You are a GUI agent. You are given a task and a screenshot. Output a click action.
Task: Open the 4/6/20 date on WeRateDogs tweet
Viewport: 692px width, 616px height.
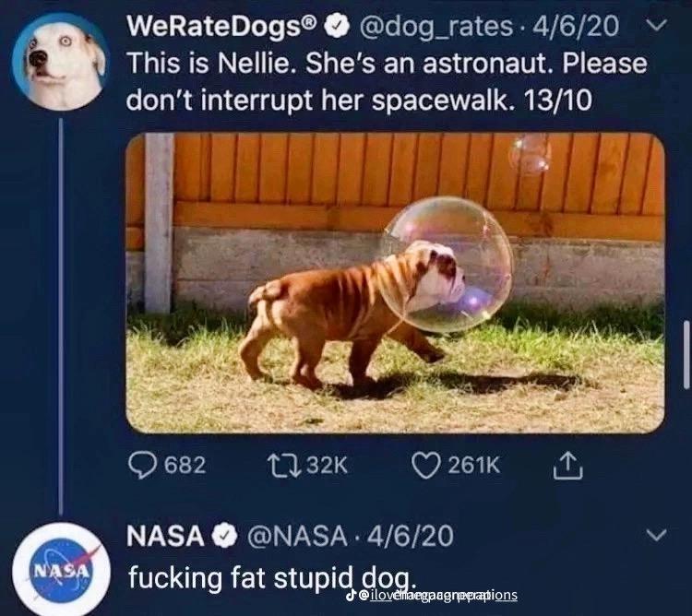tap(576, 27)
